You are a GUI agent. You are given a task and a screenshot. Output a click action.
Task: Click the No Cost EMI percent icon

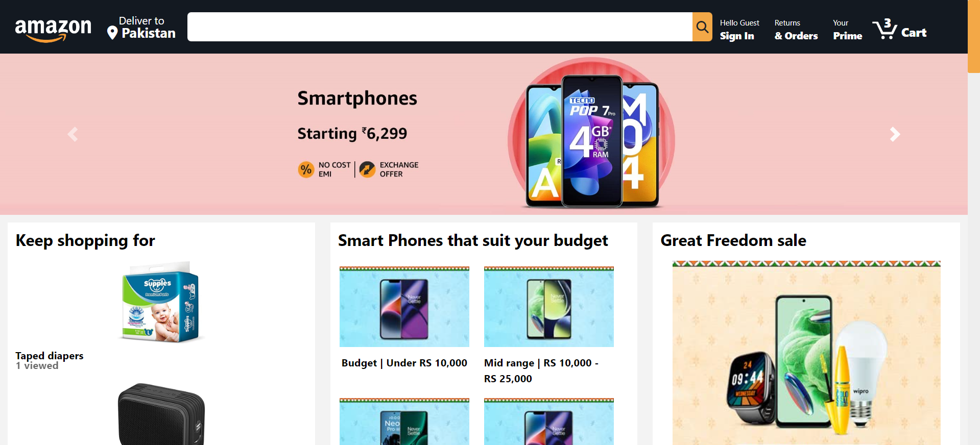pos(306,169)
